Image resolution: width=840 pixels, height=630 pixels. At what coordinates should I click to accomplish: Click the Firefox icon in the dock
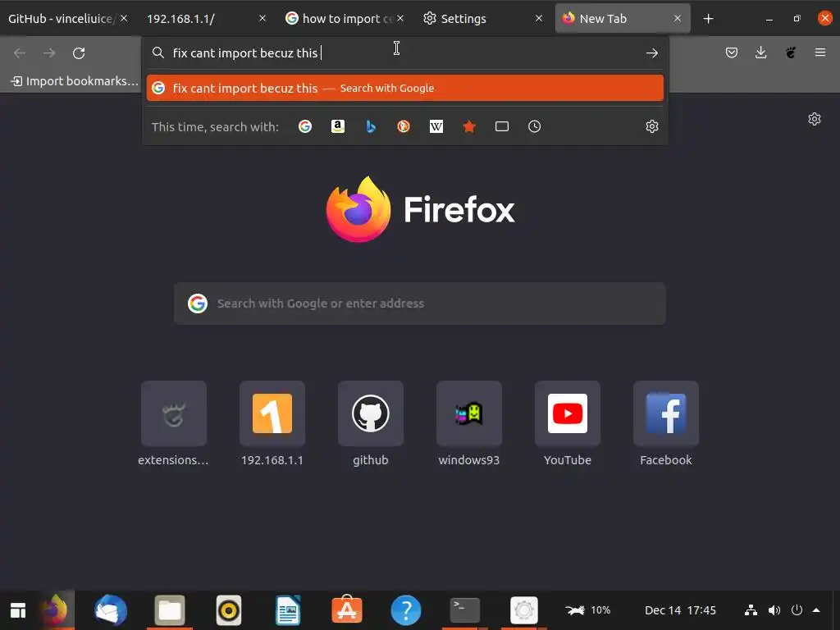55,610
